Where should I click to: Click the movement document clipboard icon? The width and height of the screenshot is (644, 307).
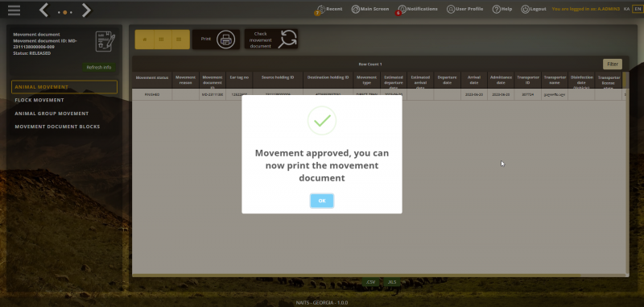tap(105, 41)
